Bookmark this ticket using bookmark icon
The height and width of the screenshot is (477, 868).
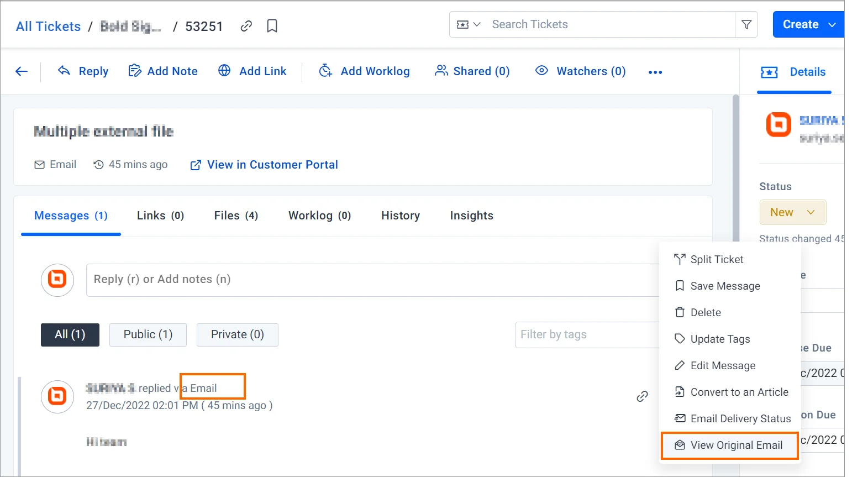pyautogui.click(x=272, y=26)
